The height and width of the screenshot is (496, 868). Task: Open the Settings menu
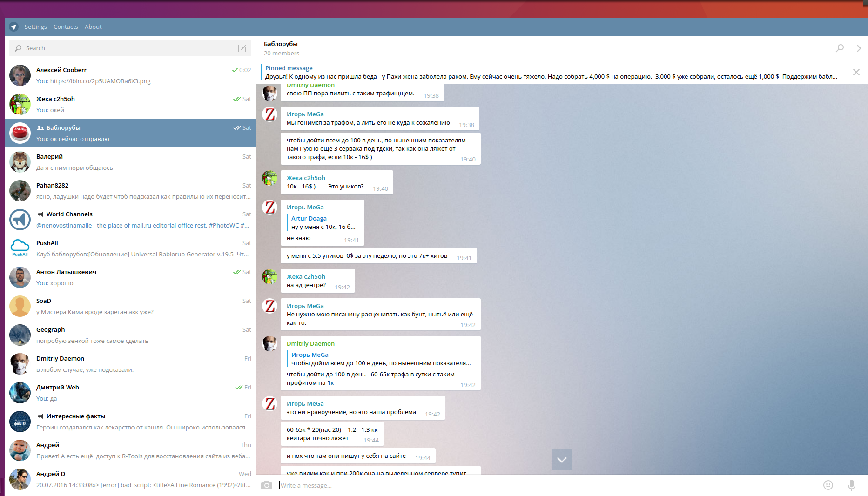tap(36, 27)
